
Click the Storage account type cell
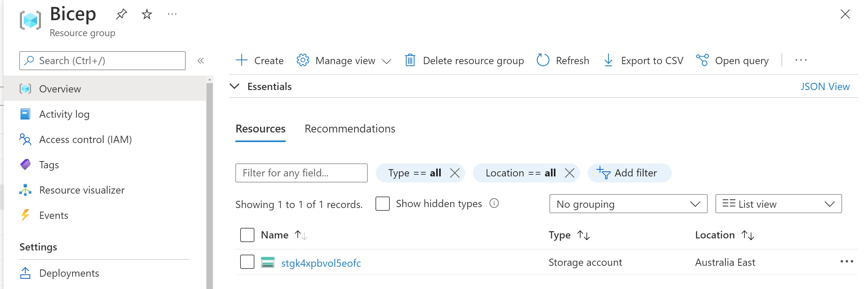click(585, 262)
